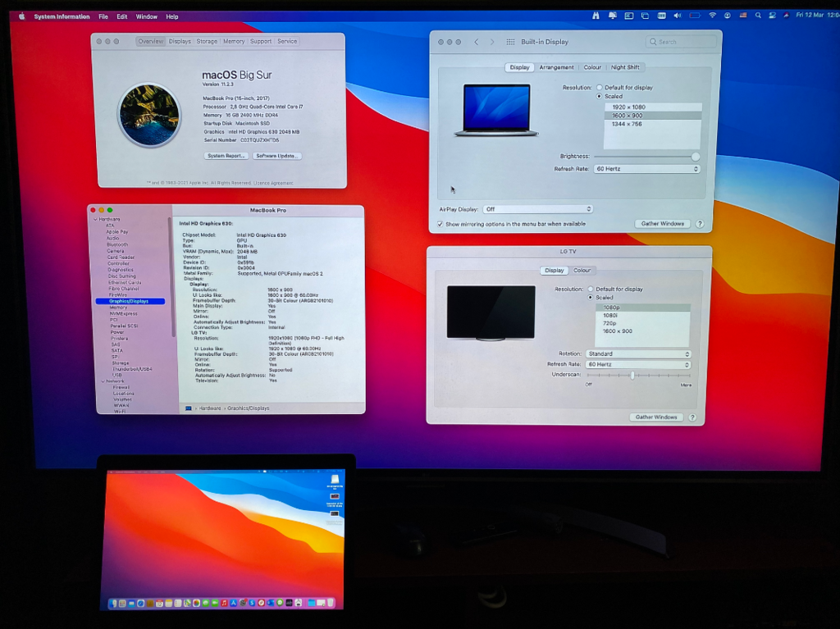
Task: Click the volume icon in menu bar
Action: pos(678,16)
